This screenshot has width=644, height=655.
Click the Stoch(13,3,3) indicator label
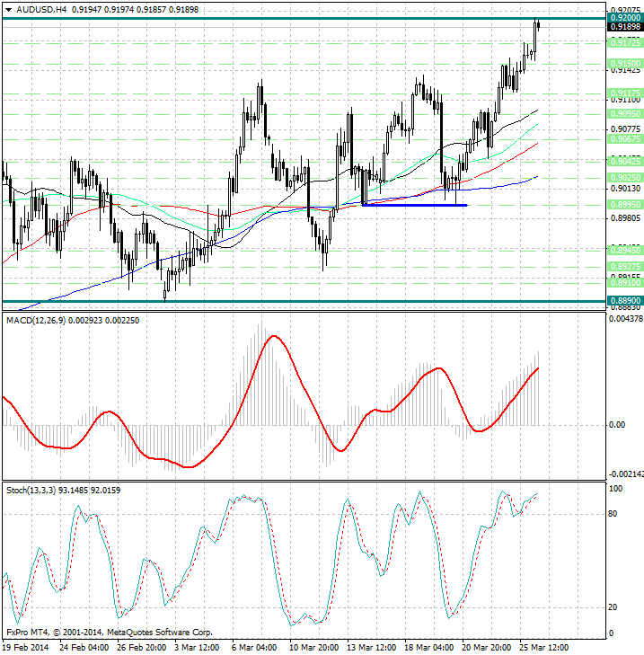coord(31,490)
